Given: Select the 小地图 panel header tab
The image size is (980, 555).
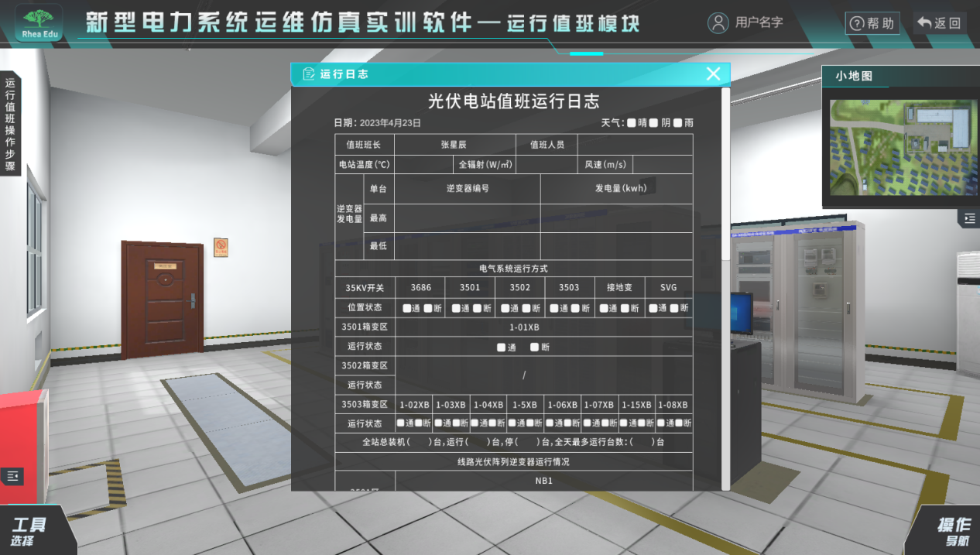Looking at the screenshot, I should pyautogui.click(x=855, y=77).
